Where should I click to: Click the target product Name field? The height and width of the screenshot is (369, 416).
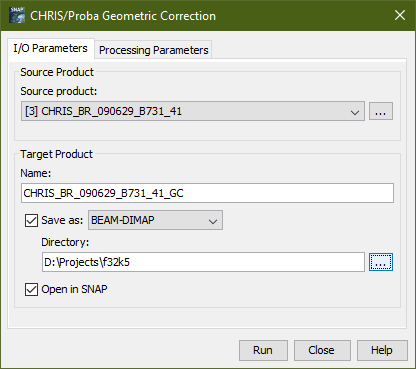coord(207,193)
